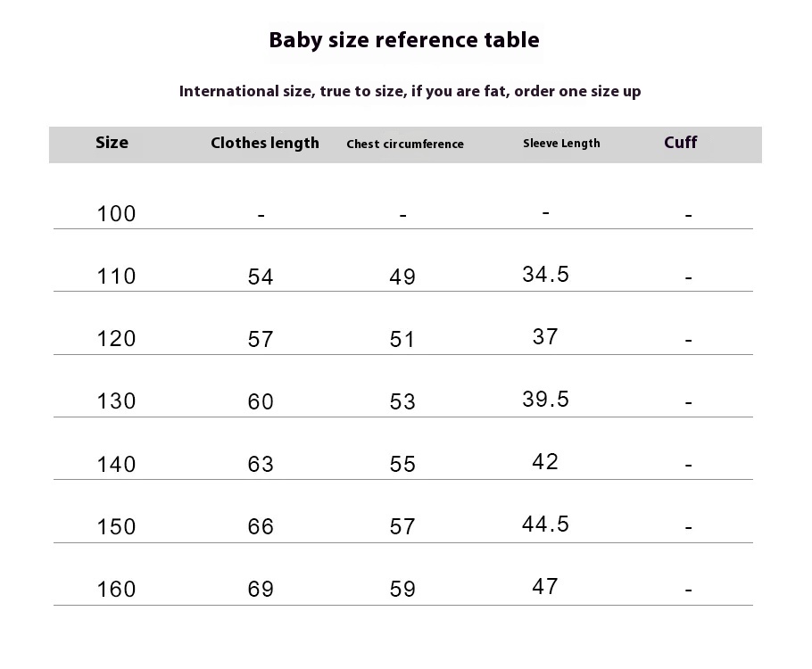This screenshot has height=669, width=812.
Task: Click the 'Baby size reference table' title
Action: point(404,40)
